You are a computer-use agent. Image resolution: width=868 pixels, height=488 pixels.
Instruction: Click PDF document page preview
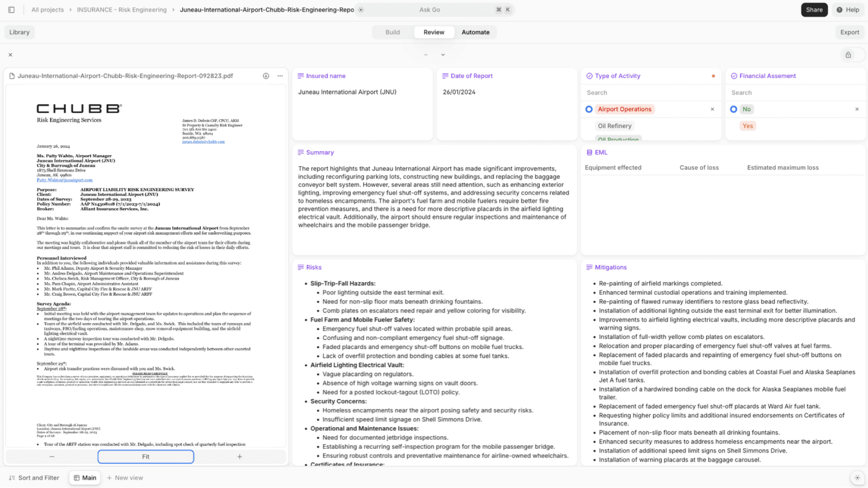click(x=146, y=266)
